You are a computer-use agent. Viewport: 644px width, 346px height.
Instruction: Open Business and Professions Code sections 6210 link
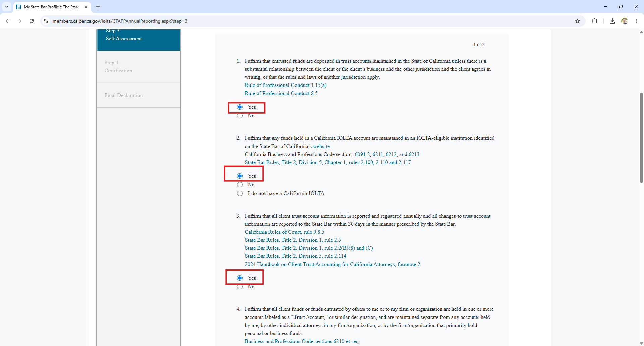pos(302,341)
